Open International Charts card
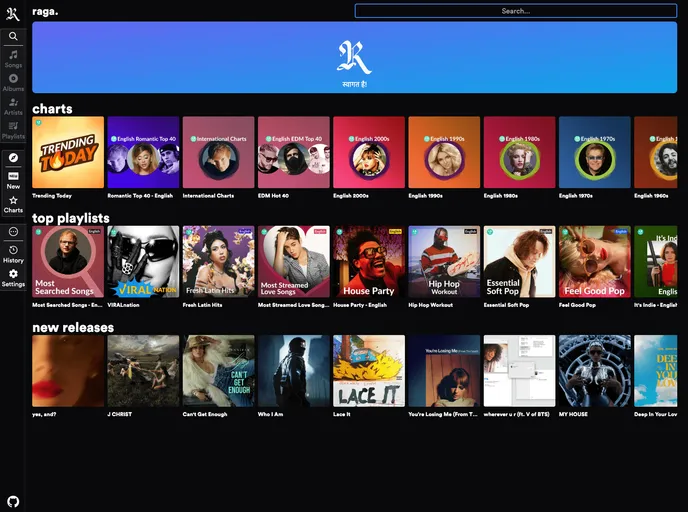Viewport: 688px width, 512px height. coord(219,152)
